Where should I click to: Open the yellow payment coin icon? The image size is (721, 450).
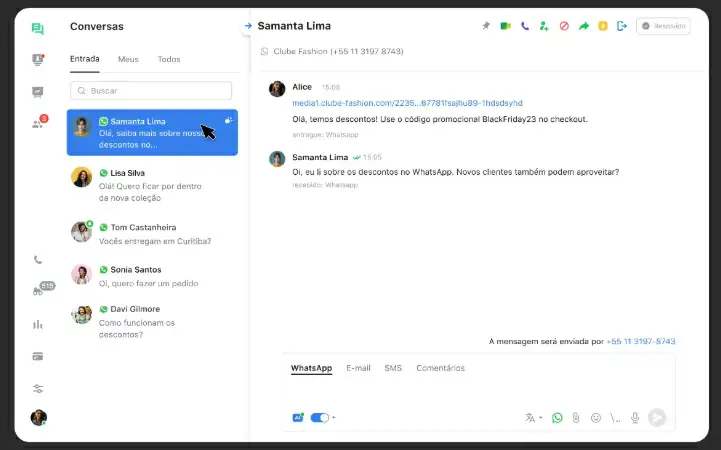603,26
